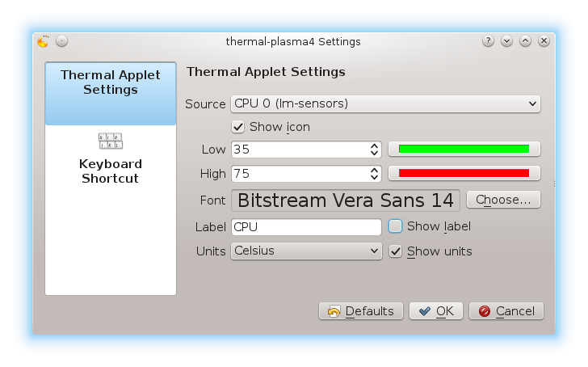Click the Choose... font button
Screen dimensions: 588x367
pos(504,200)
